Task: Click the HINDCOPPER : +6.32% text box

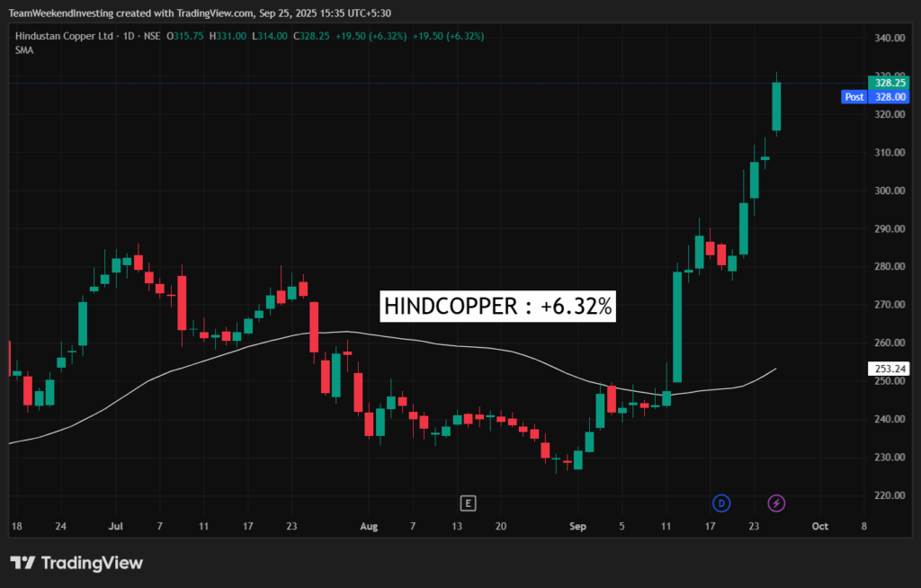Action: pyautogui.click(x=497, y=306)
